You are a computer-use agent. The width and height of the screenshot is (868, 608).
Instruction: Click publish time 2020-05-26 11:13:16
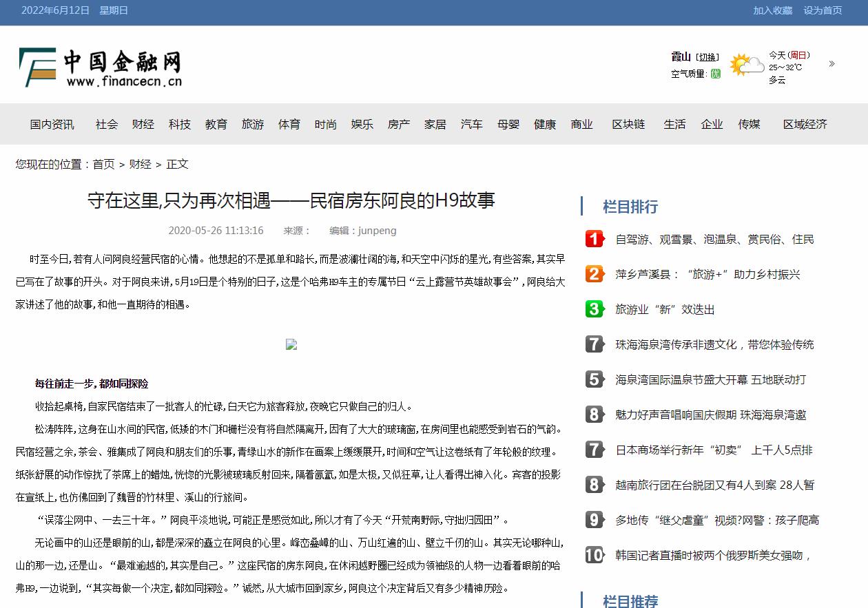[216, 231]
